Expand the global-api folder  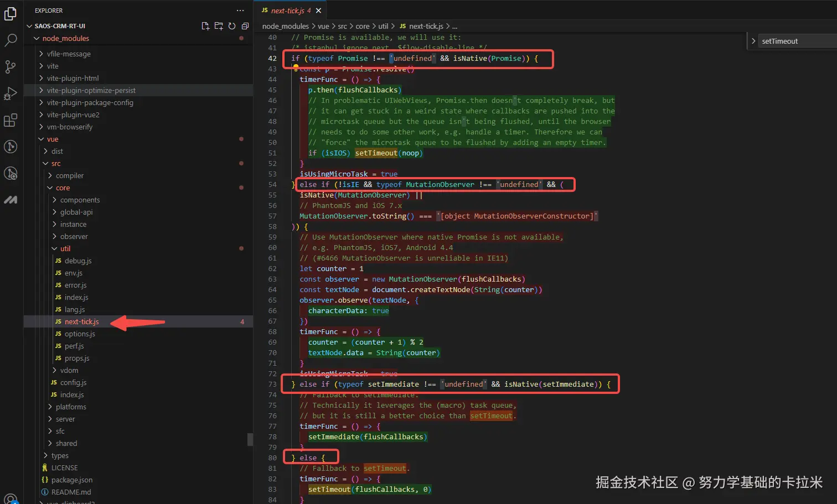pyautogui.click(x=138, y=212)
